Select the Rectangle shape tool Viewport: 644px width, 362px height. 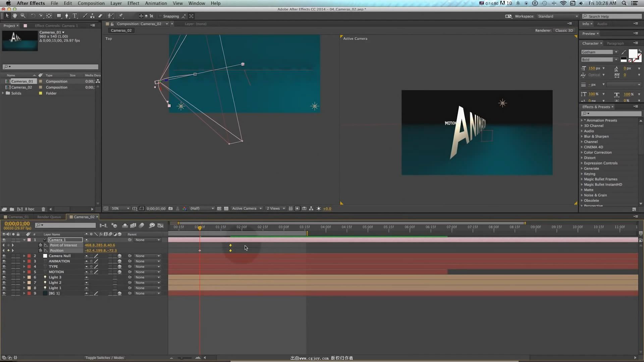(59, 16)
